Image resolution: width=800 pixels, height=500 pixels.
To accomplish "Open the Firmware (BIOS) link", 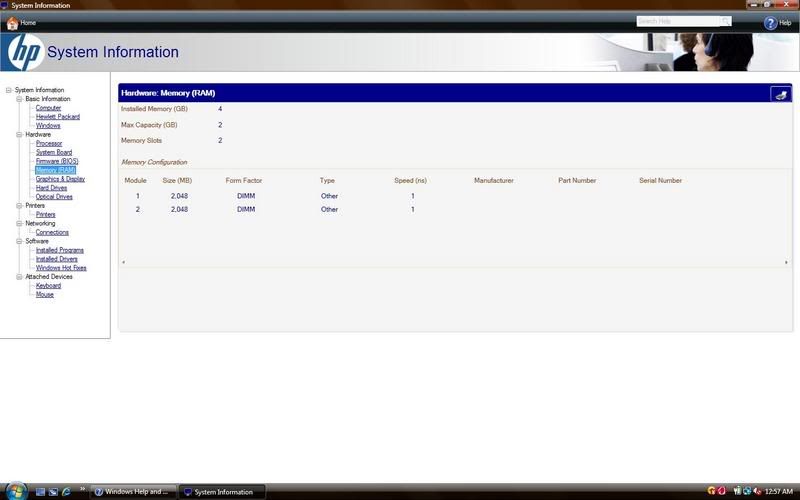I will pos(57,161).
